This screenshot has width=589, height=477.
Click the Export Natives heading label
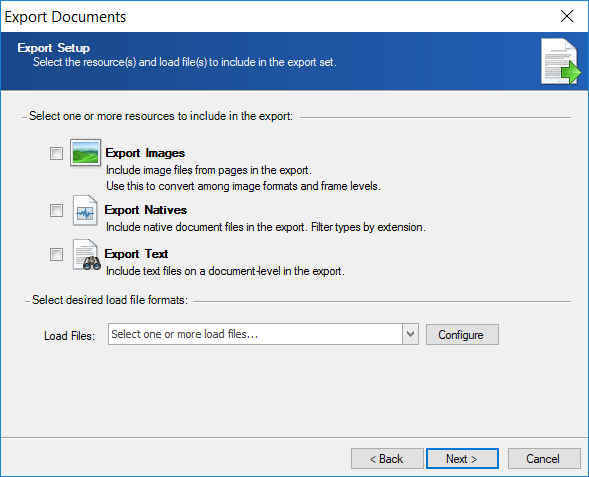click(145, 210)
